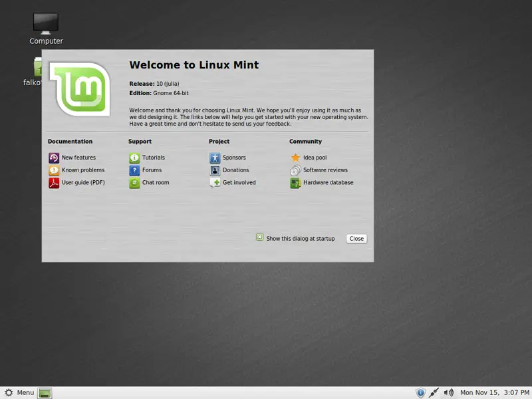Open the clock showing Mon Nov 15
The height and width of the screenshot is (399, 532).
[493, 392]
